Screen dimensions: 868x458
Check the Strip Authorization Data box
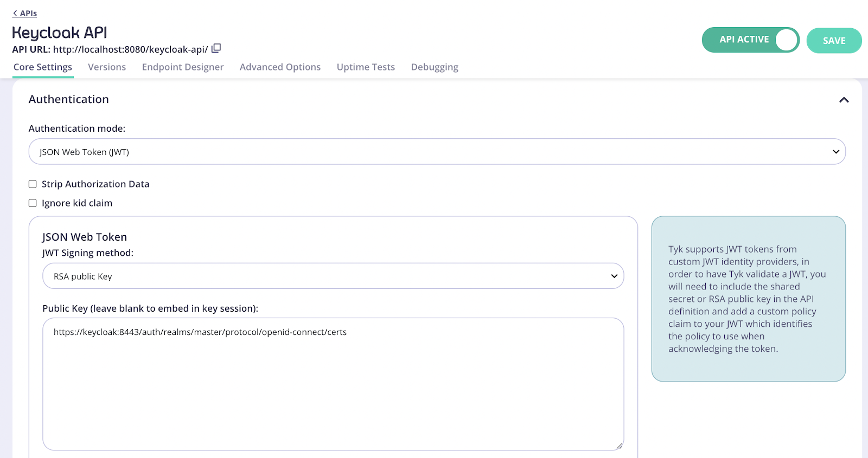coord(33,184)
